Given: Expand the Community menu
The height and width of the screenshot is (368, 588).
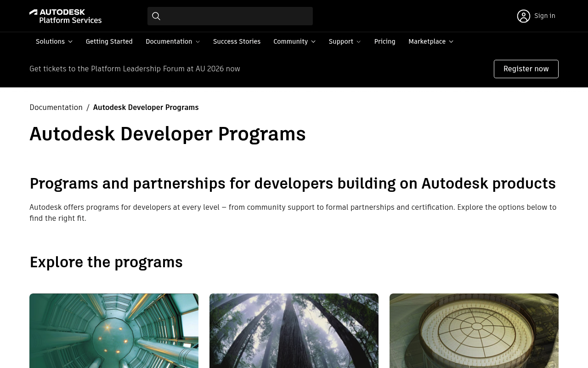Looking at the screenshot, I should (x=294, y=41).
